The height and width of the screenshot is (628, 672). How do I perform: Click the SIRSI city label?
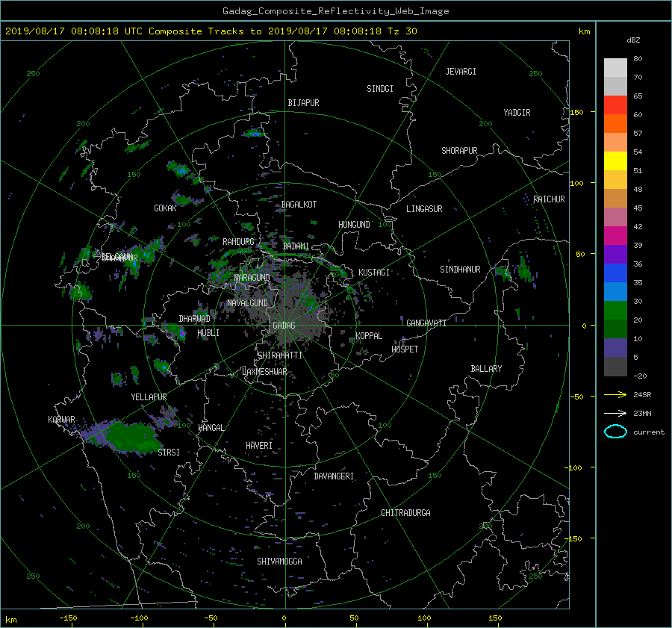pos(169,453)
